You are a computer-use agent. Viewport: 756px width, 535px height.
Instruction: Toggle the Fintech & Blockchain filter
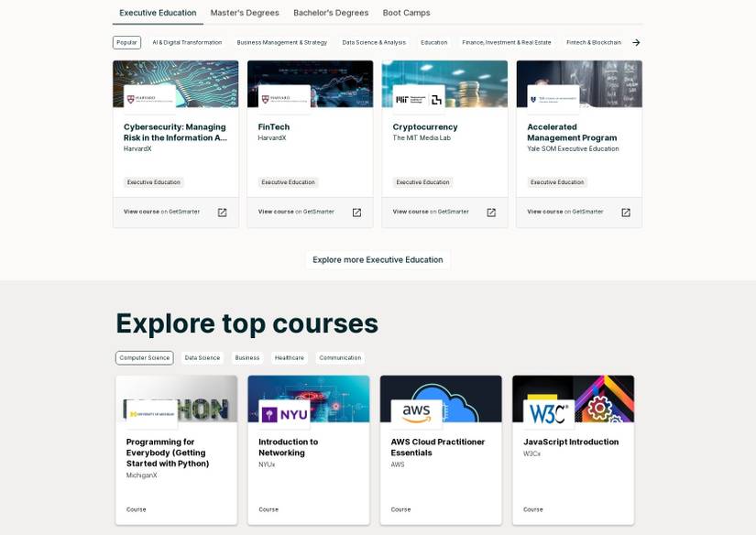point(592,41)
